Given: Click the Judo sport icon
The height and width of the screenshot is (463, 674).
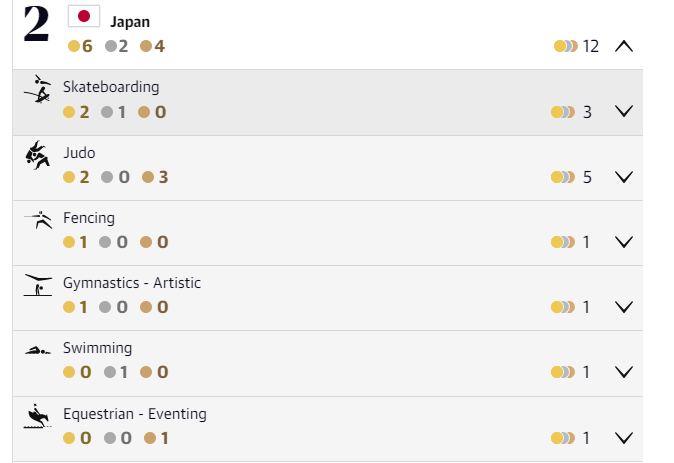Looking at the screenshot, I should point(38,156).
